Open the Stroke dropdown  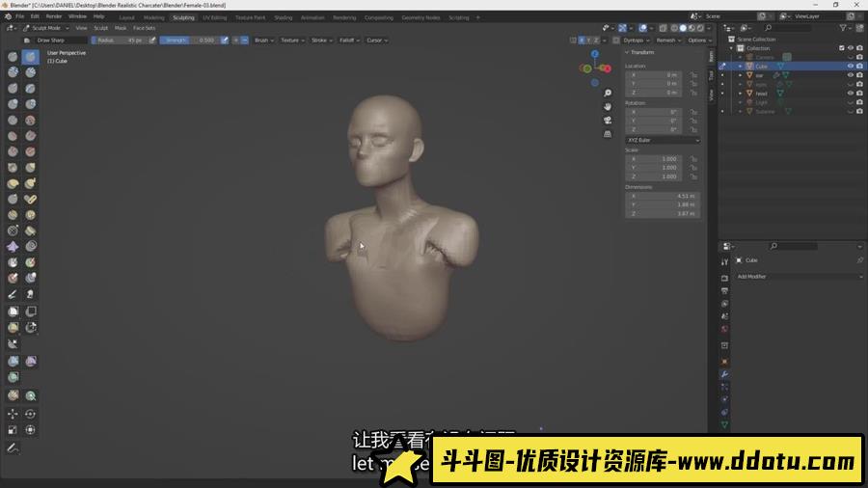click(x=322, y=41)
